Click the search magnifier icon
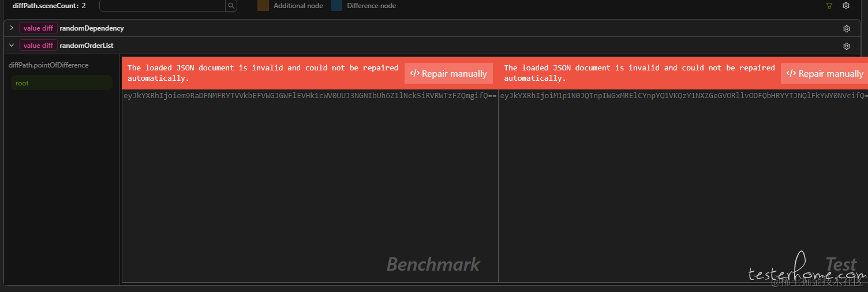The height and width of the screenshot is (292, 868). pyautogui.click(x=231, y=6)
